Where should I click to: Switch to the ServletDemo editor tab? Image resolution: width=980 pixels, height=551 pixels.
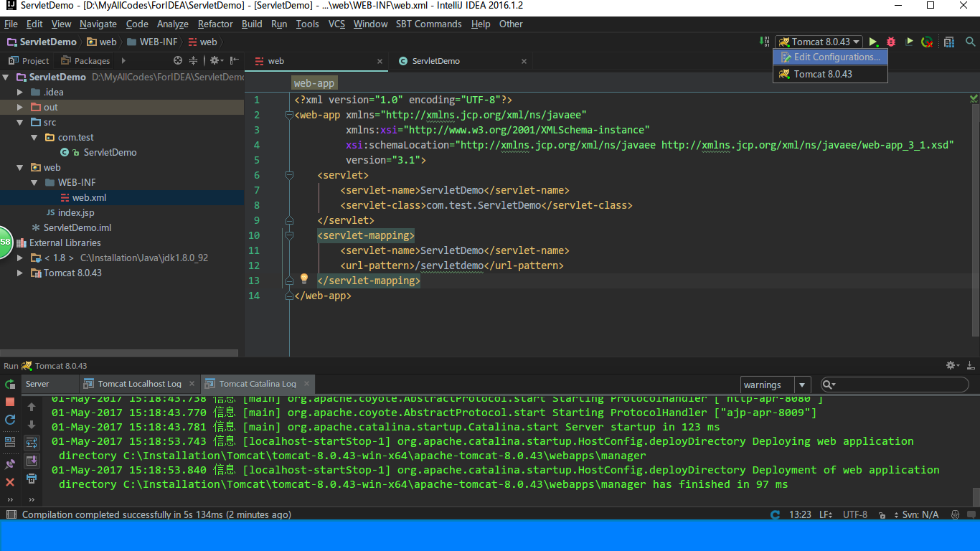point(435,61)
